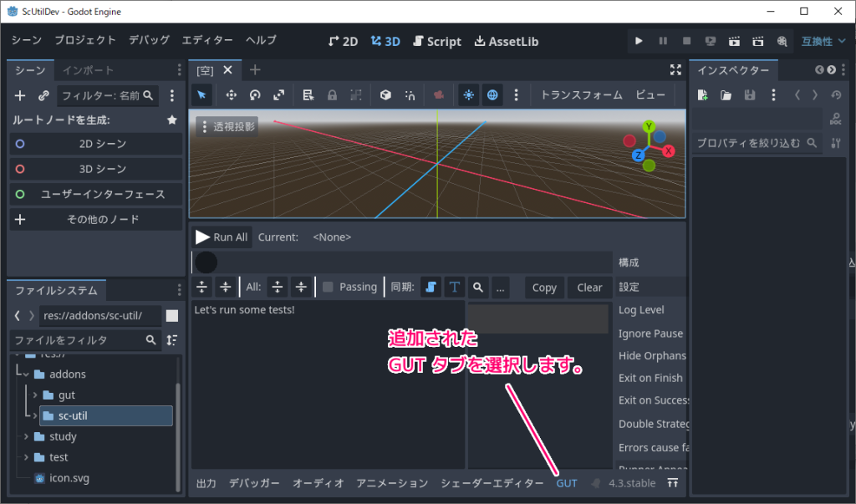856x504 pixels.
Task: Open the プロジェクト menu
Action: click(x=85, y=40)
